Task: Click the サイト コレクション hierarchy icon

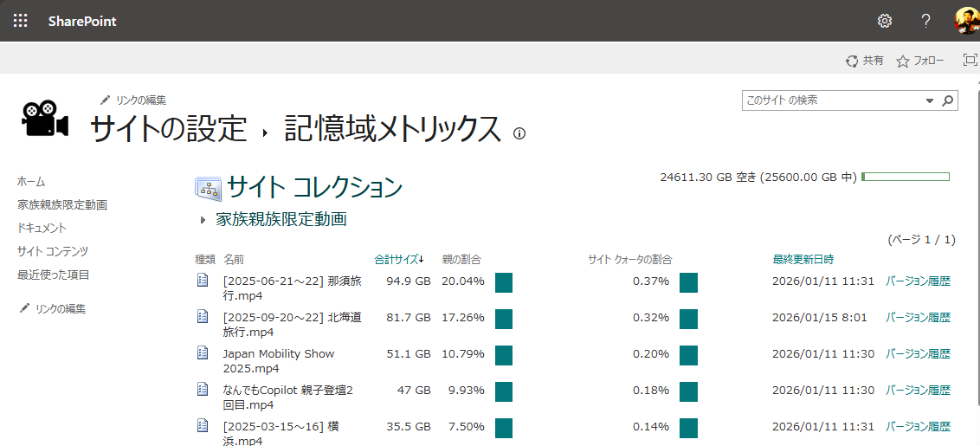Action: (x=208, y=188)
